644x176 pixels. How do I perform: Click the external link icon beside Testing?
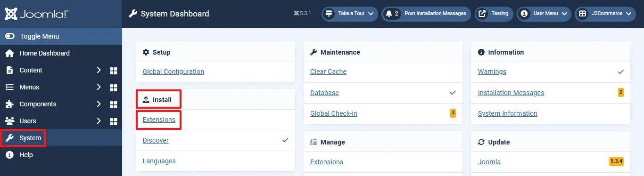482,14
